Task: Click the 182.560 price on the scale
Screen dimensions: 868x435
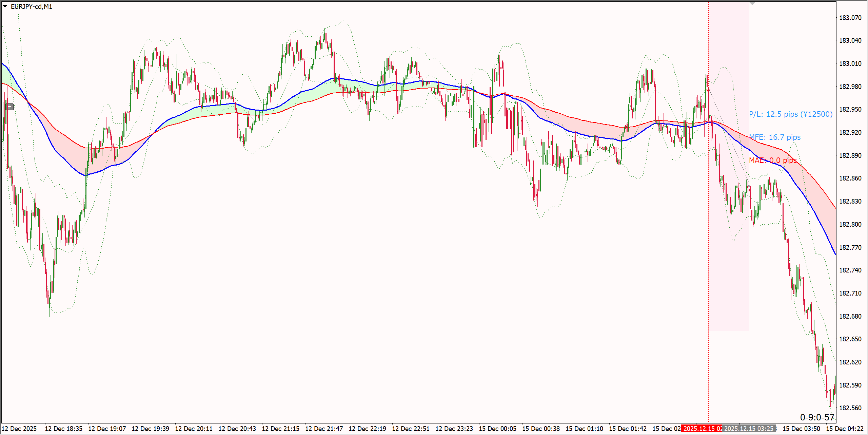Action: 850,408
